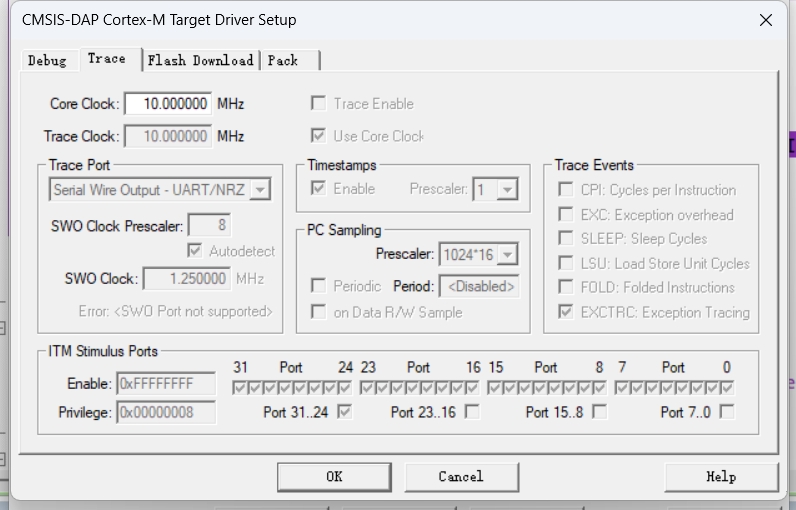The width and height of the screenshot is (796, 510).
Task: Close the Target Driver Setup dialog
Action: click(x=766, y=20)
